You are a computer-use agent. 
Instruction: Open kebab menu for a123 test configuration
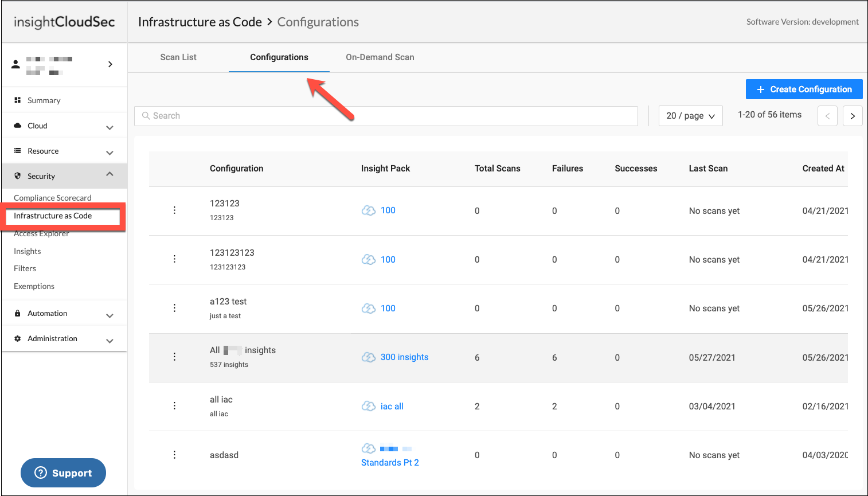click(175, 308)
